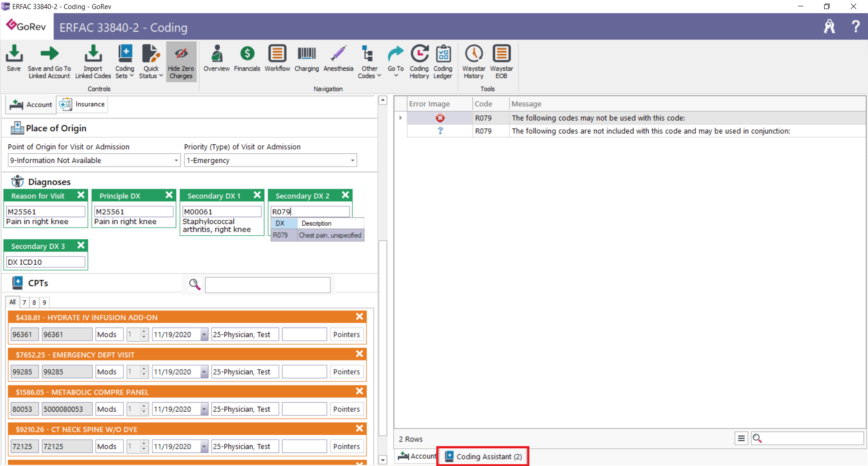Open the Anesthesia screen
This screenshot has width=868, height=466.
tap(338, 58)
